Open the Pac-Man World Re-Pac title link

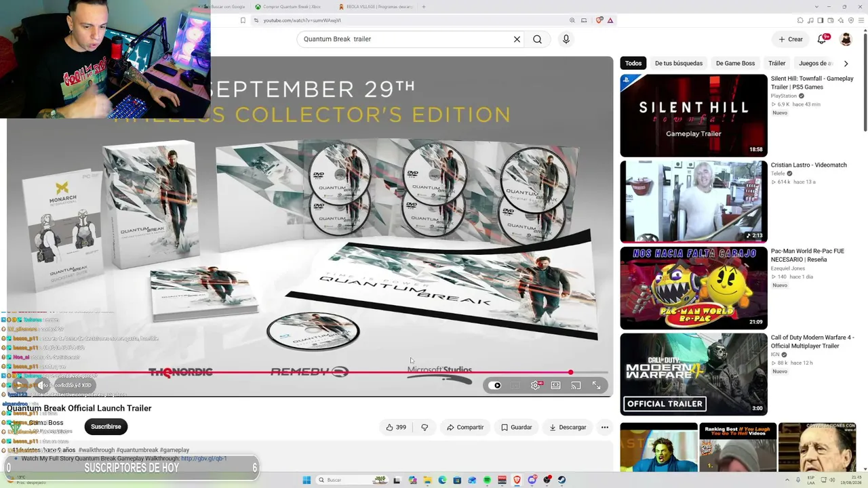[808, 256]
